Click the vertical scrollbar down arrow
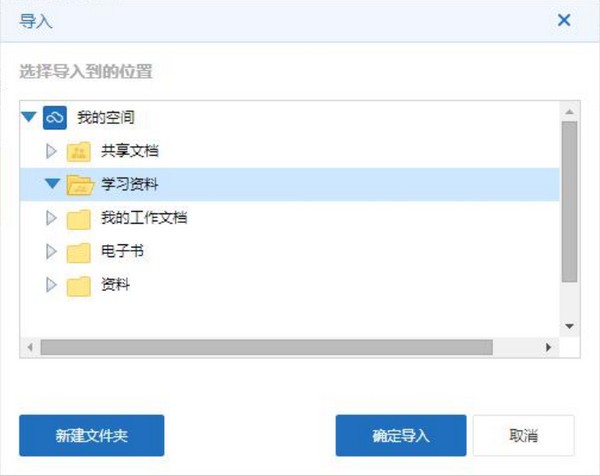600x476 pixels. point(569,326)
